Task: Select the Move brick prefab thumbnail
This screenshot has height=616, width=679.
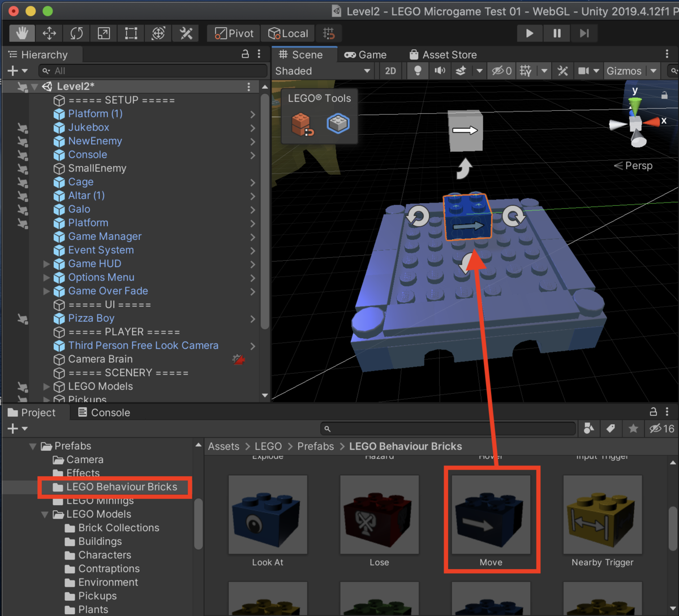Action: pyautogui.click(x=491, y=515)
